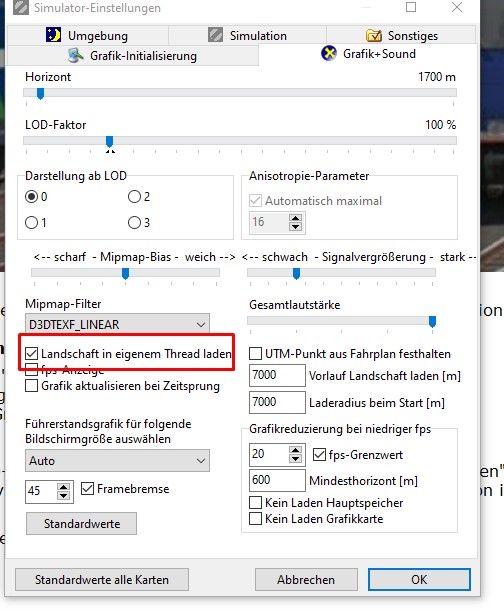The width and height of the screenshot is (504, 611).
Task: Increase anisotropy value with up arrow
Action: [x=295, y=218]
